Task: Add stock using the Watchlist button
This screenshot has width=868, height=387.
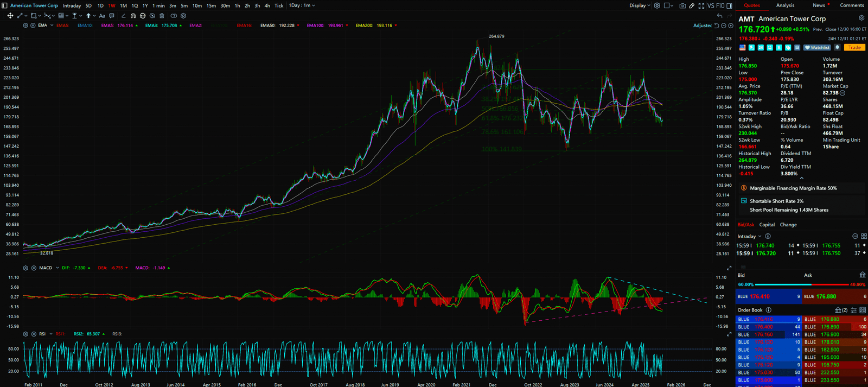Action: point(817,47)
